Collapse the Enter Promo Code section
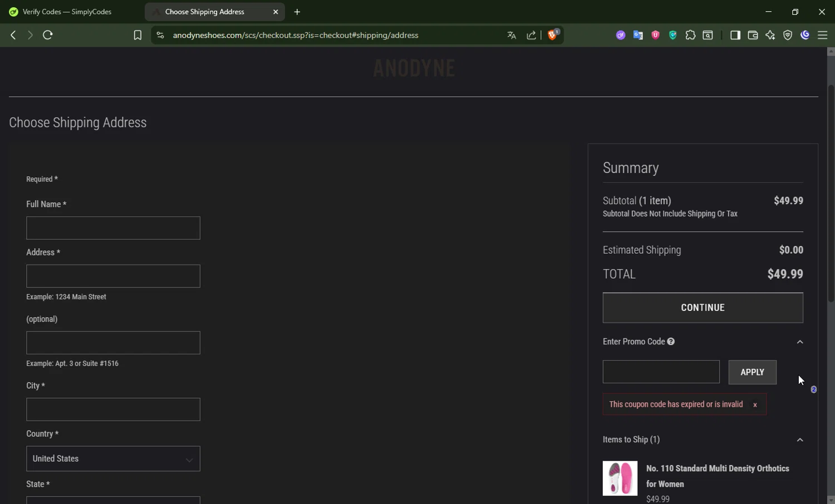 [800, 342]
